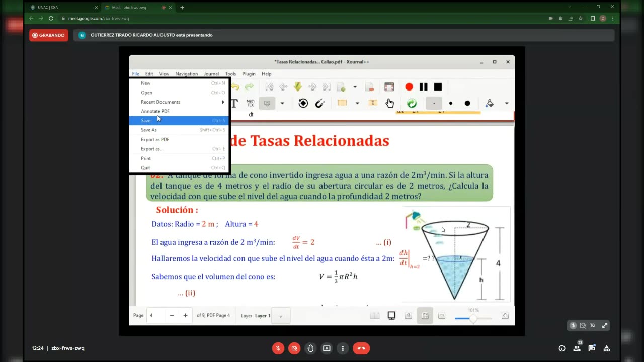The height and width of the screenshot is (362, 644).
Task: Open Meet chat panel icon
Action: tap(592, 348)
